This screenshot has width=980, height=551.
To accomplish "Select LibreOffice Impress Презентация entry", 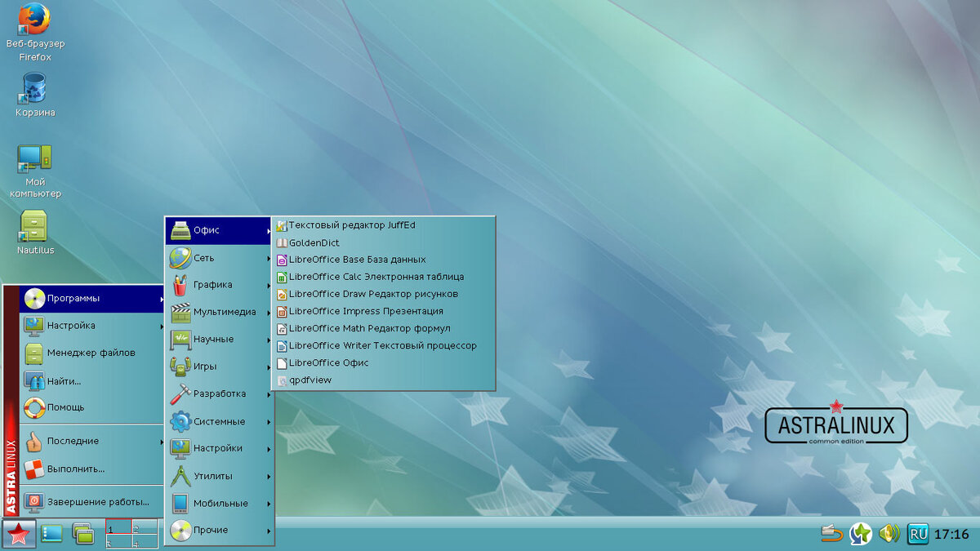I will click(x=364, y=311).
